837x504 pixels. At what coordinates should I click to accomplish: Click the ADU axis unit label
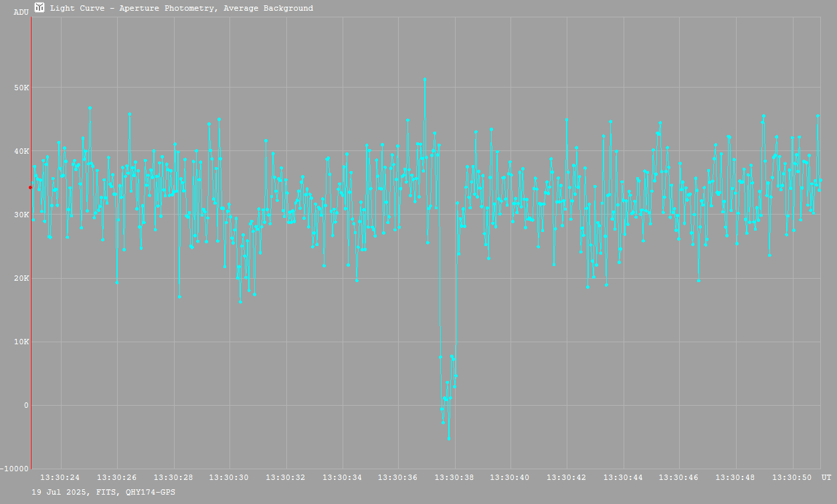[21, 12]
